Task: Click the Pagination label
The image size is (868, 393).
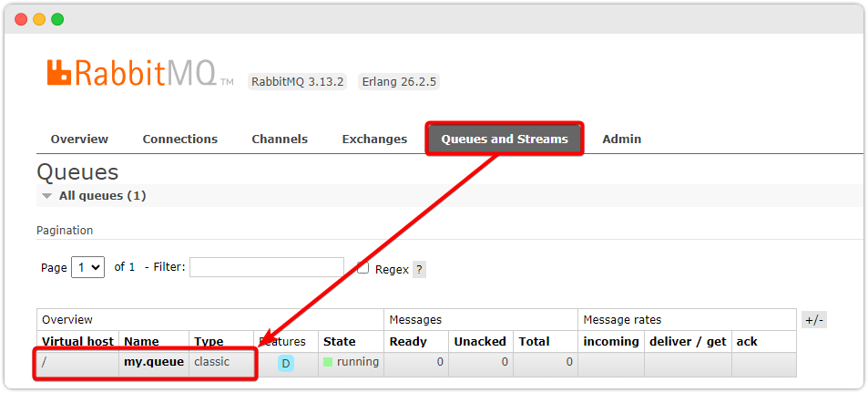Action: coord(65,230)
